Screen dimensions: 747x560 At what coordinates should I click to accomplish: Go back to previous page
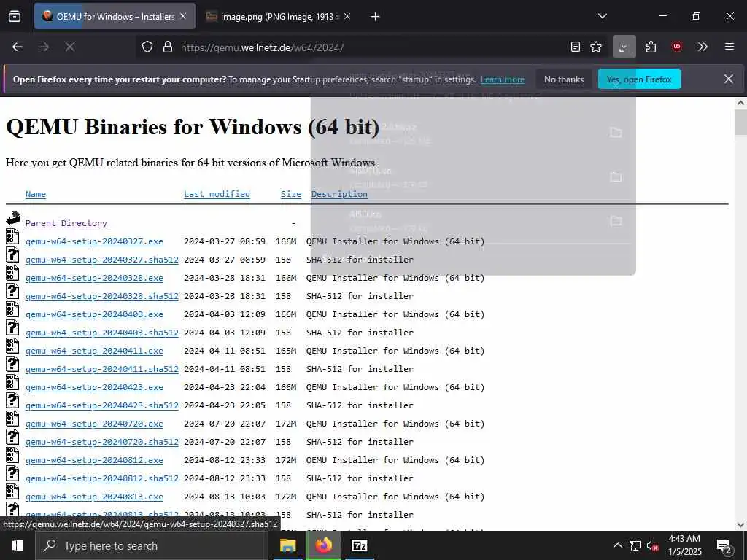pos(18,47)
